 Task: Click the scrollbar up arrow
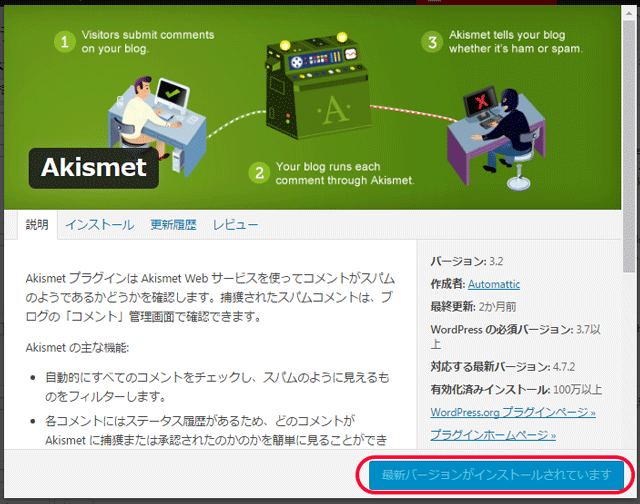[x=629, y=14]
